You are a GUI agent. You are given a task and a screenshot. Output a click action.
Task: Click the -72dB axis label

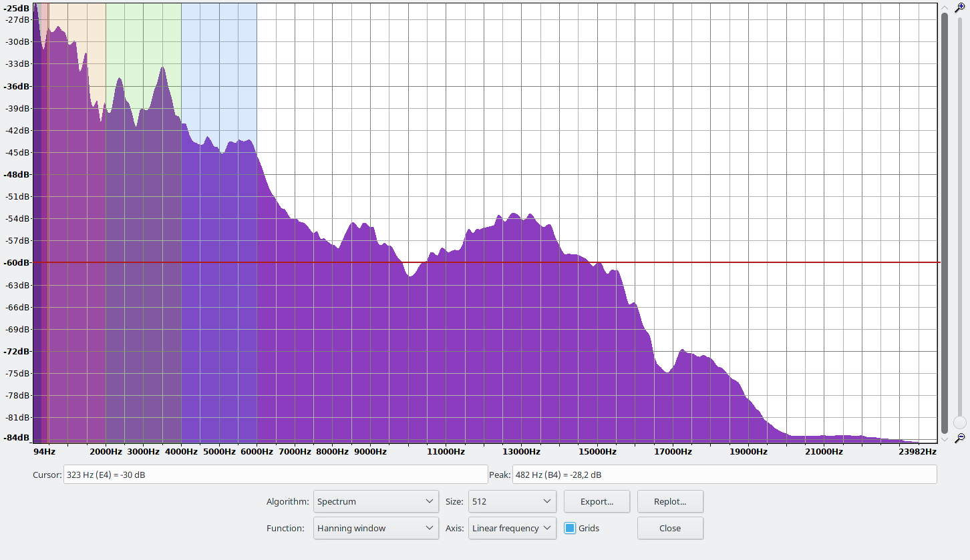[x=17, y=351]
